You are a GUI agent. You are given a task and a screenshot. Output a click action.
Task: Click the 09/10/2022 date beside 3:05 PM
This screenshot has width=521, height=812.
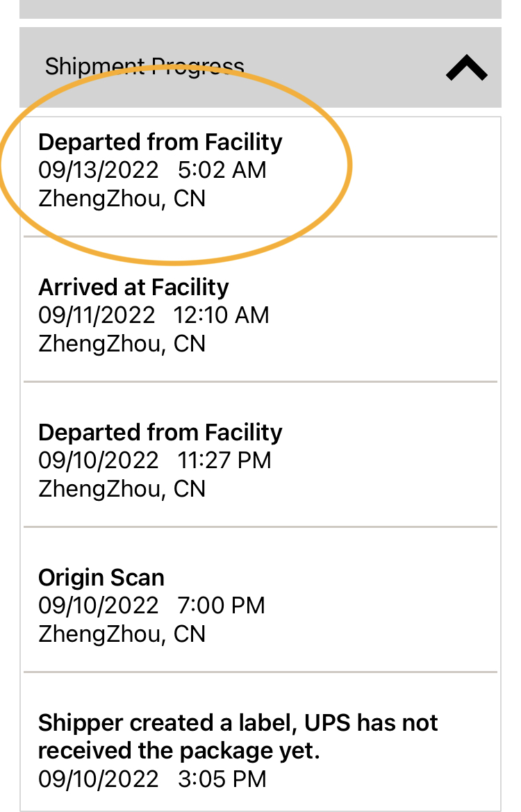[x=98, y=779]
